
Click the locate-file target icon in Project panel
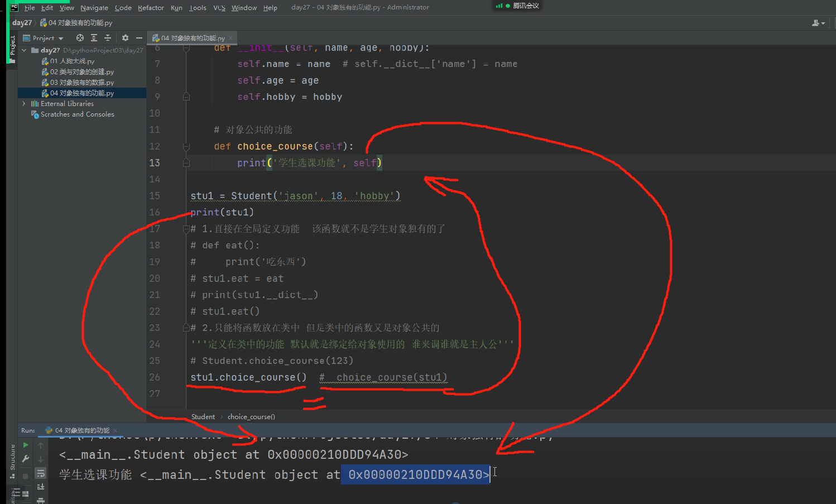click(x=80, y=38)
